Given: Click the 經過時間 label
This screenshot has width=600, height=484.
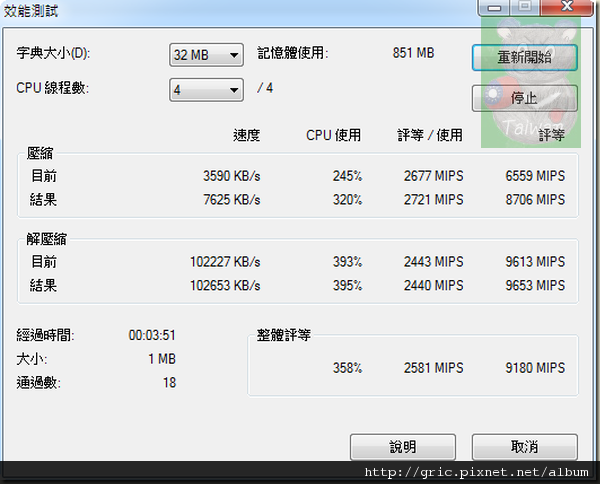Looking at the screenshot, I should point(45,336).
